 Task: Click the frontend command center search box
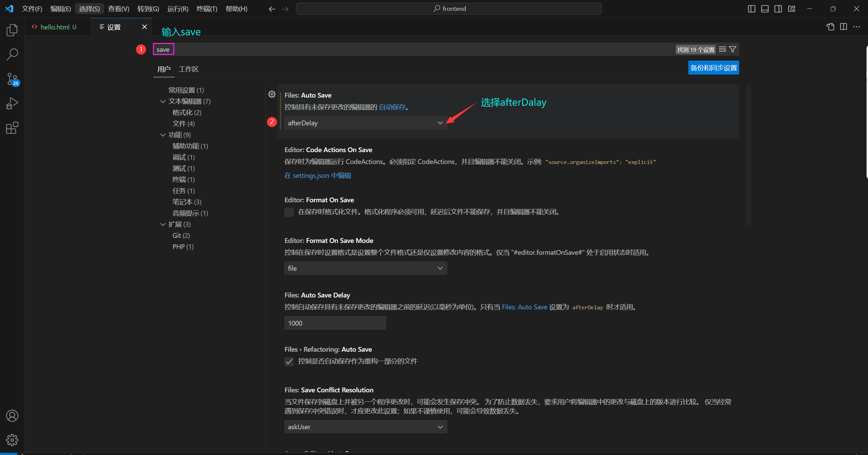click(x=449, y=9)
